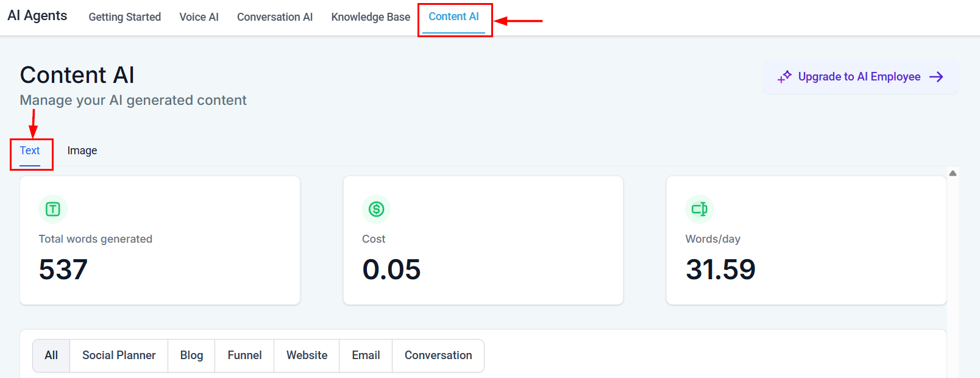Click the arrow icon in Upgrade to AI Employee
The image size is (980, 378).
point(936,77)
